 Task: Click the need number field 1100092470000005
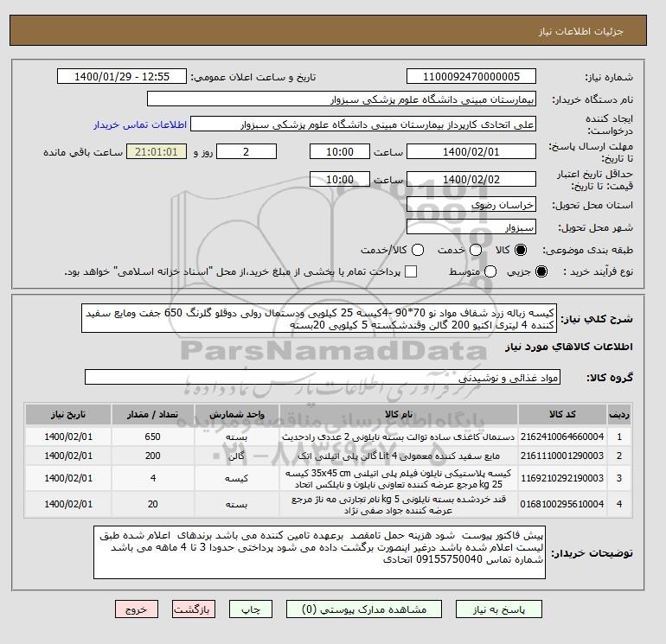point(471,76)
